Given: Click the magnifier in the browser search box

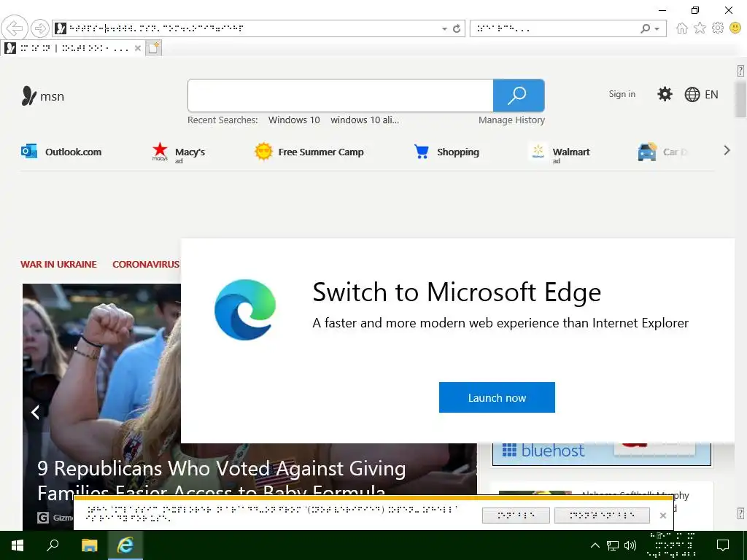Looking at the screenshot, I should point(645,28).
